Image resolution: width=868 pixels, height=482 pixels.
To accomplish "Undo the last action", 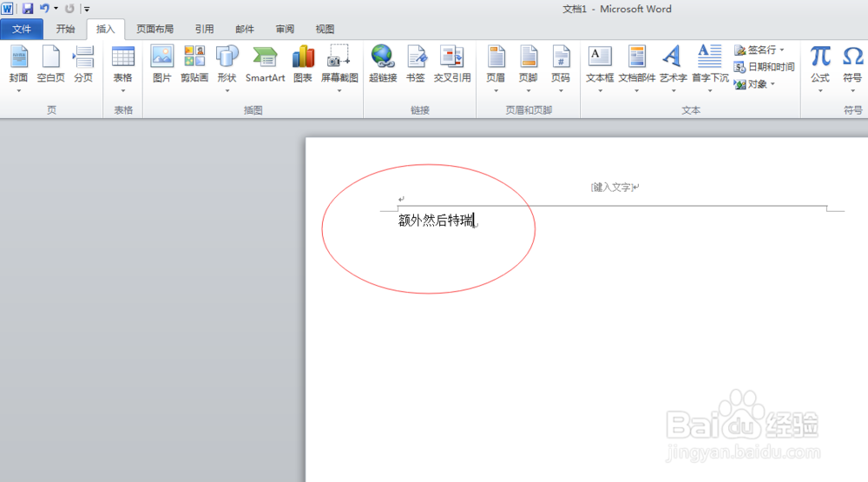I will pyautogui.click(x=44, y=9).
